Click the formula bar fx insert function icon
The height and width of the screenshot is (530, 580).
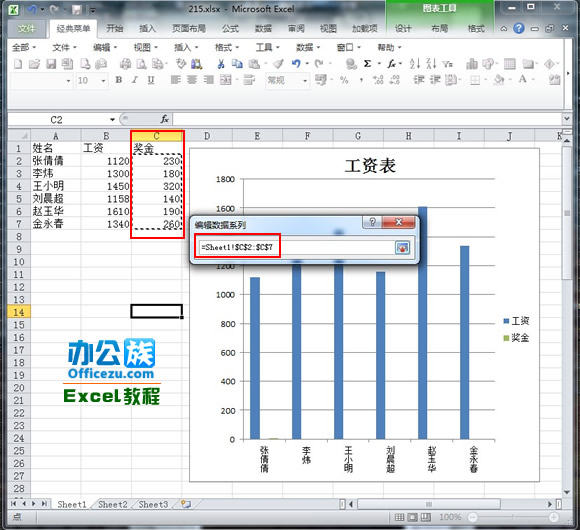[x=164, y=119]
